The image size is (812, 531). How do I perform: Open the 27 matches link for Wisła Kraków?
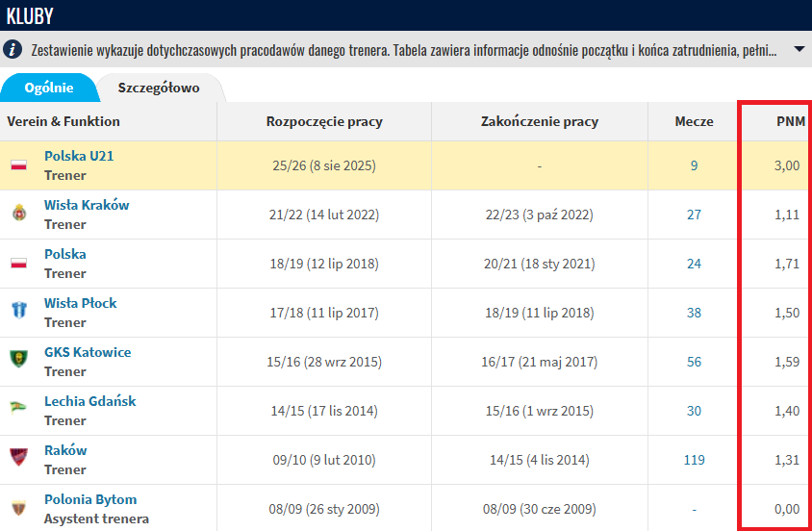pos(694,215)
